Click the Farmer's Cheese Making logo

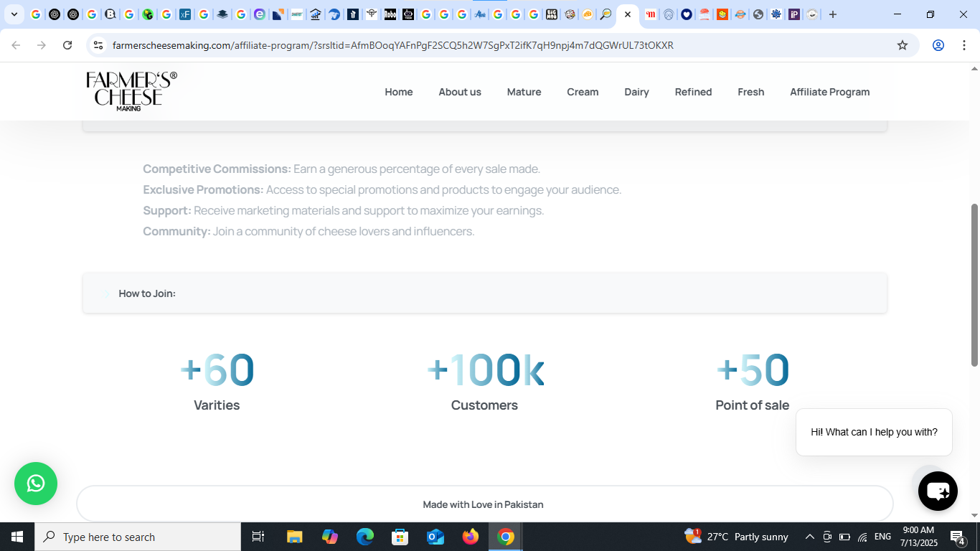[131, 91]
